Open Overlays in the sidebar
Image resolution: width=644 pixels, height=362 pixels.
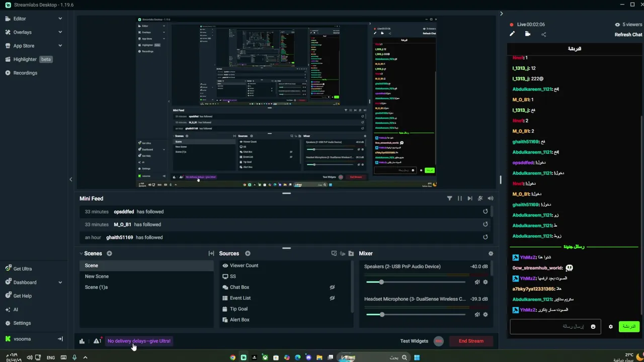22,32
